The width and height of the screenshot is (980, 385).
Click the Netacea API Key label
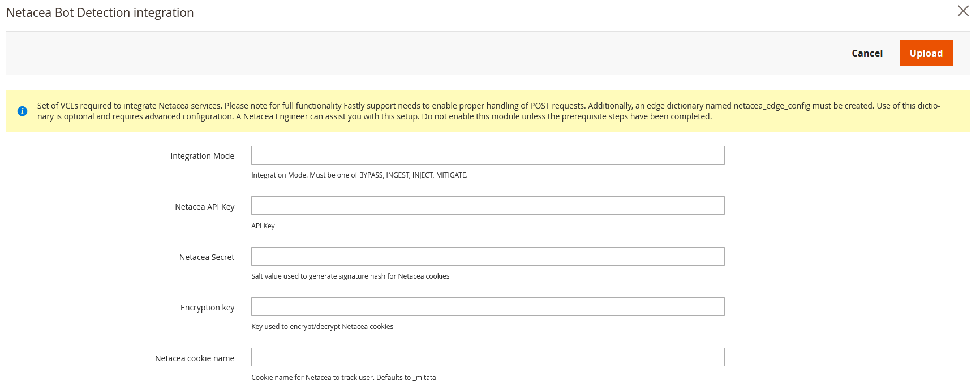[x=204, y=207]
